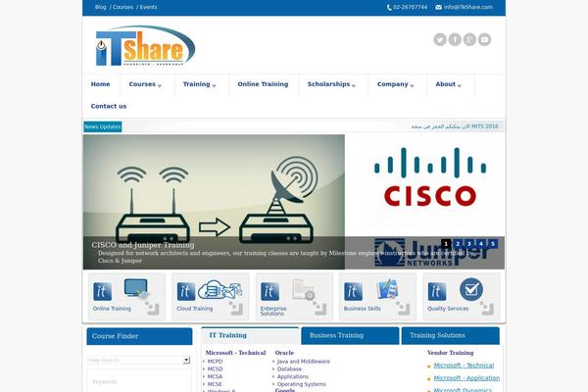This screenshot has height=392, width=588.
Task: Open the Cloud Training tile icon
Action: click(x=220, y=290)
